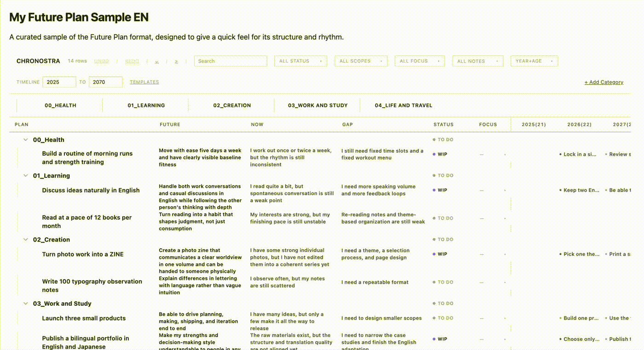Click 'Keep two En...' timeline entry
Screen dimensions: 644x350
pos(579,190)
